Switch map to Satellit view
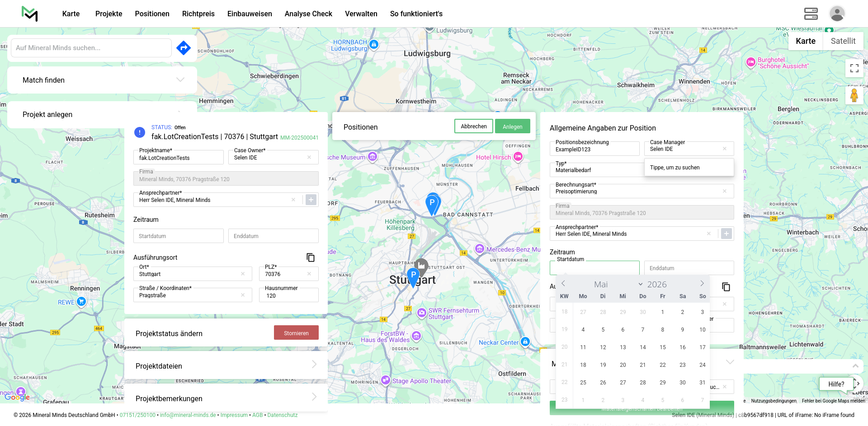 tap(843, 41)
